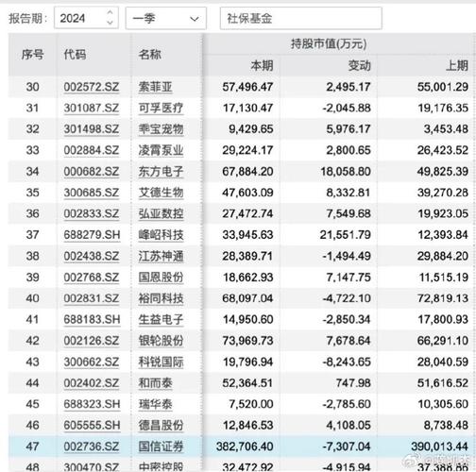Open stock name link 可孚医疗
Screen dimensions: 476x472
pos(161,108)
